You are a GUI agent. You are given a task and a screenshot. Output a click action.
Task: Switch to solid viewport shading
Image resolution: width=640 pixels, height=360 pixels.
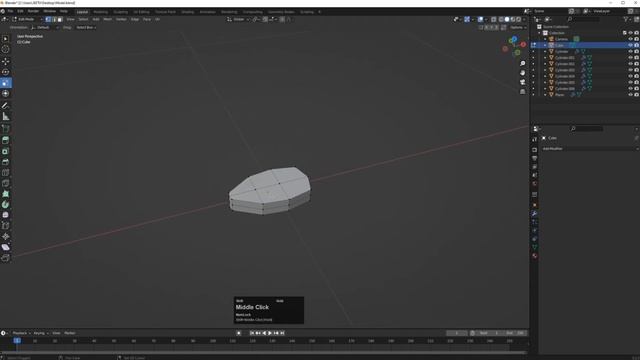click(x=507, y=19)
